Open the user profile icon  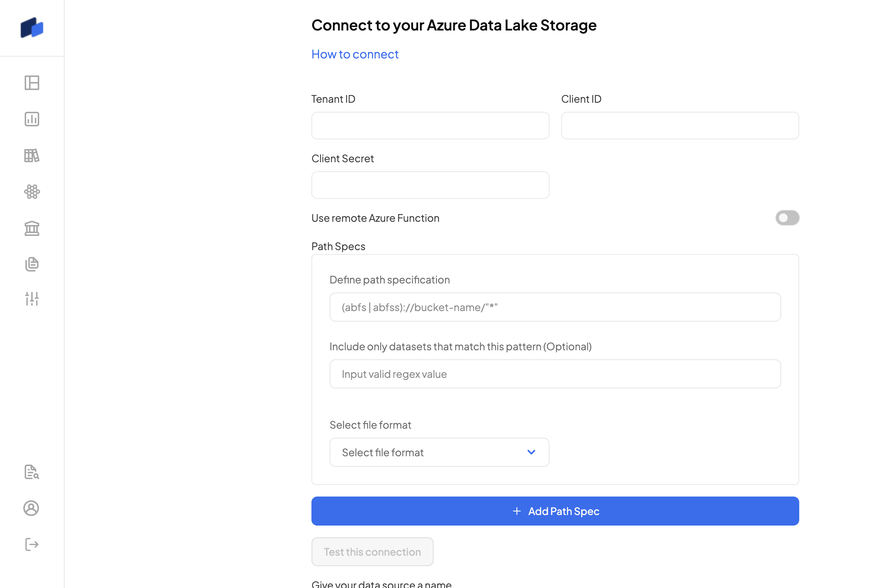click(x=31, y=508)
